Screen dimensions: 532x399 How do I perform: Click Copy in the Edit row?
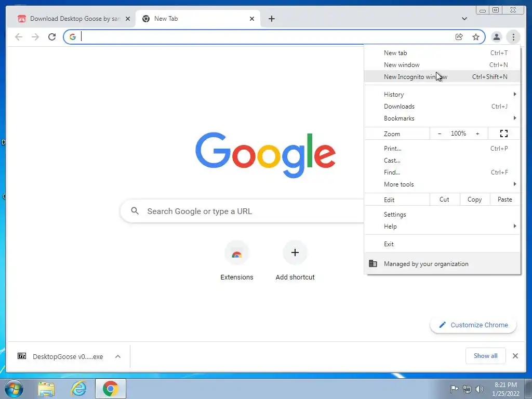pyautogui.click(x=475, y=199)
